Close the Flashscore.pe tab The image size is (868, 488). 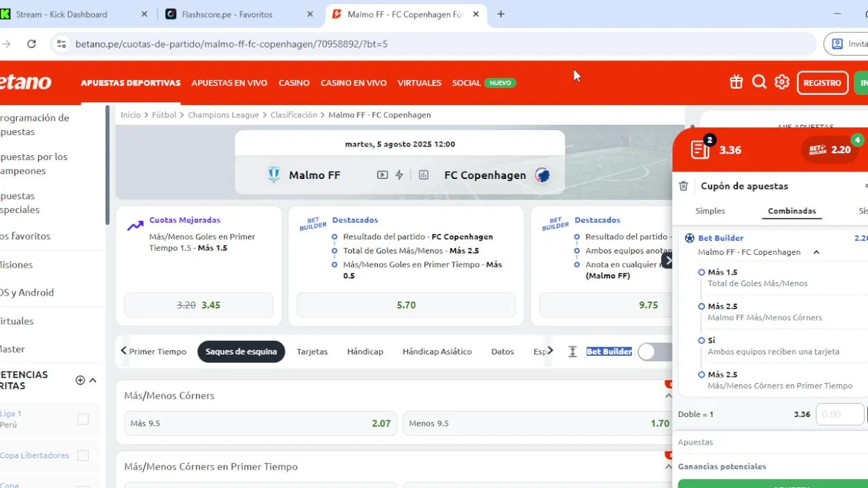pos(309,14)
